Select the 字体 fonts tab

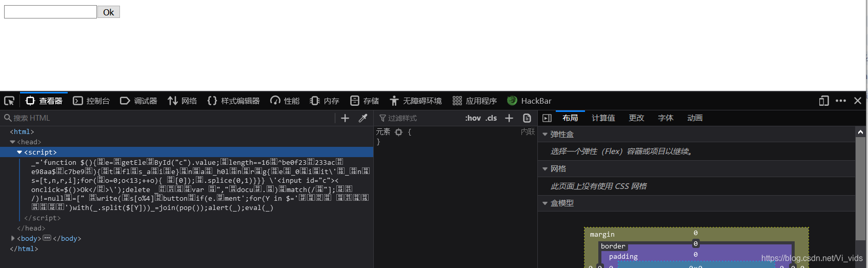[x=665, y=118]
